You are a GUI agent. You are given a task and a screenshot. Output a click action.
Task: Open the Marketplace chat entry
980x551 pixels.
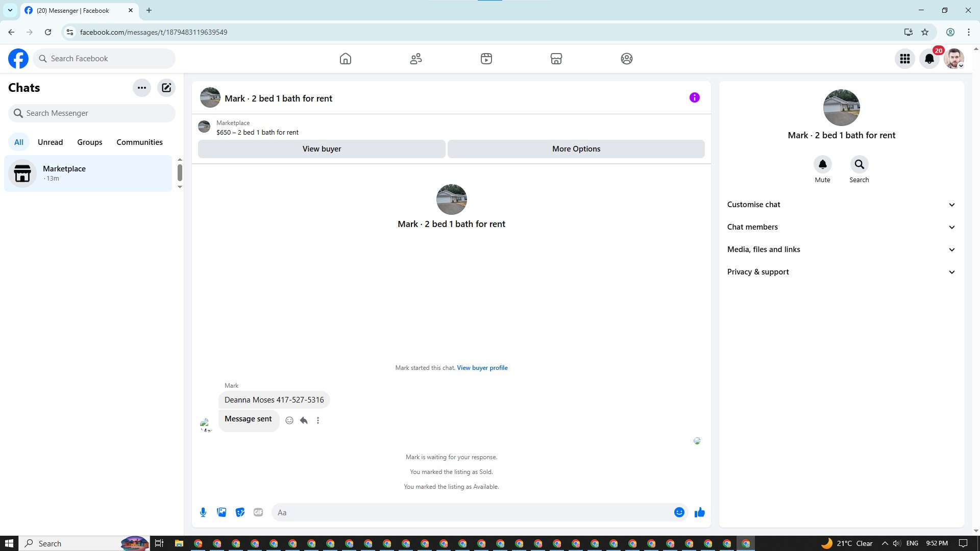88,173
